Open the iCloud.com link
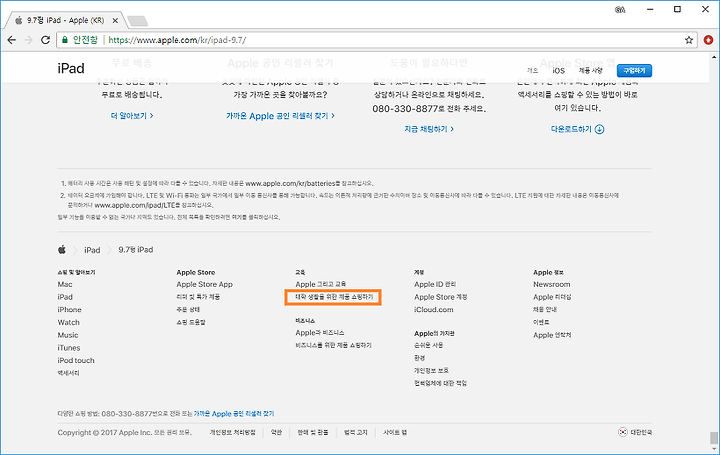The height and width of the screenshot is (455, 720). [x=433, y=309]
